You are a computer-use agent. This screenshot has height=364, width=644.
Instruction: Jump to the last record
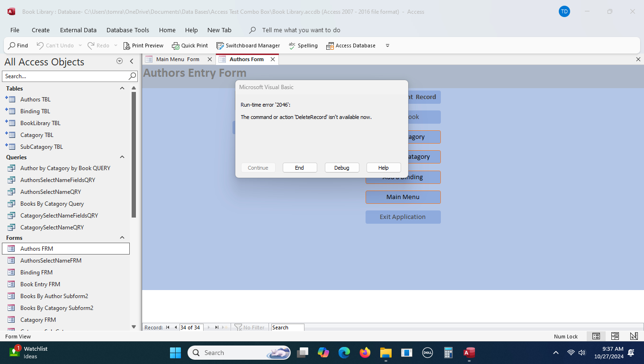click(217, 328)
